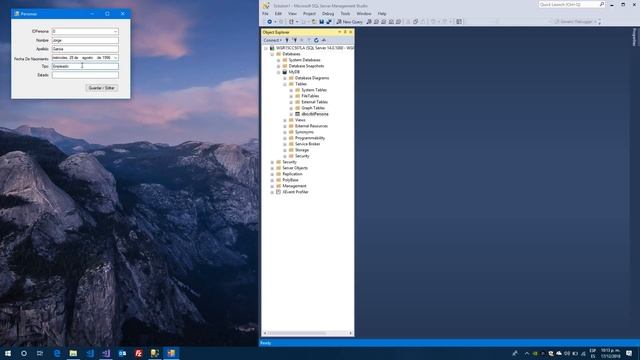Pin the Object Explorer panel with auto-hide icon
Screen dimensions: 640x360
345,32
